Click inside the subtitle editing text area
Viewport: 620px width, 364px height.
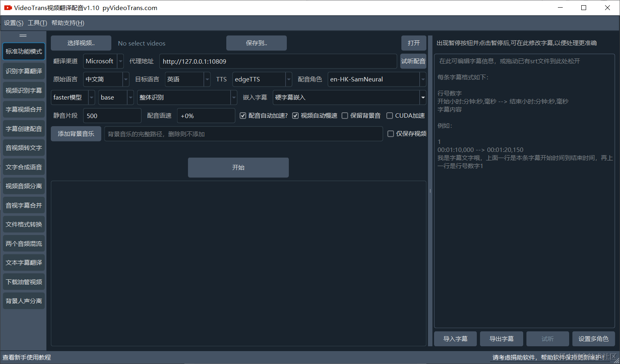[524, 191]
